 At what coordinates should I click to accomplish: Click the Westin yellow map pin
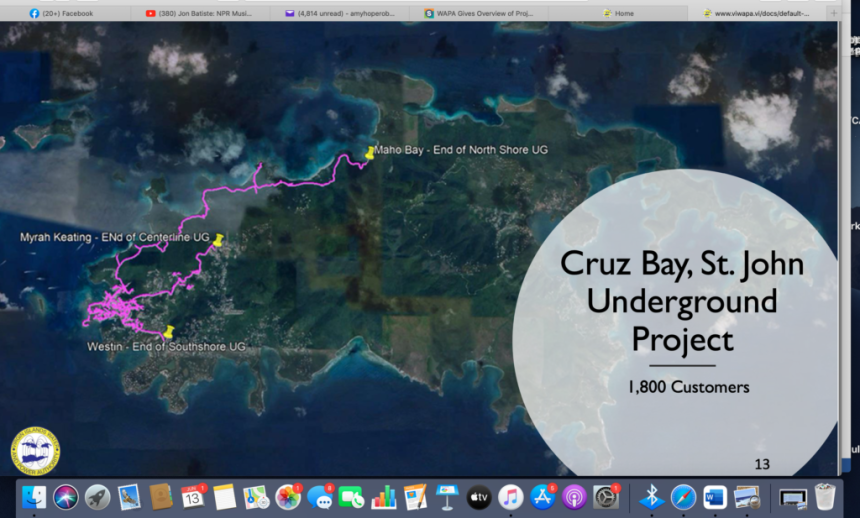coord(168,330)
